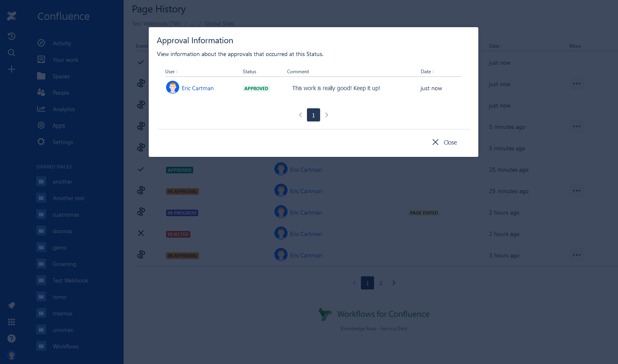The height and width of the screenshot is (364, 618).
Task: Sort approvals by Date column
Action: [x=427, y=72]
